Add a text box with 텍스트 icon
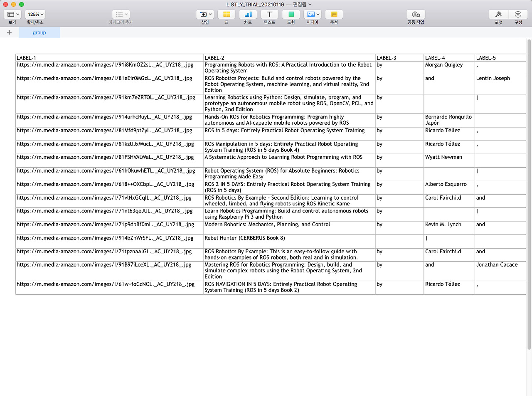Screen dimensions: 532x405 click(x=269, y=15)
